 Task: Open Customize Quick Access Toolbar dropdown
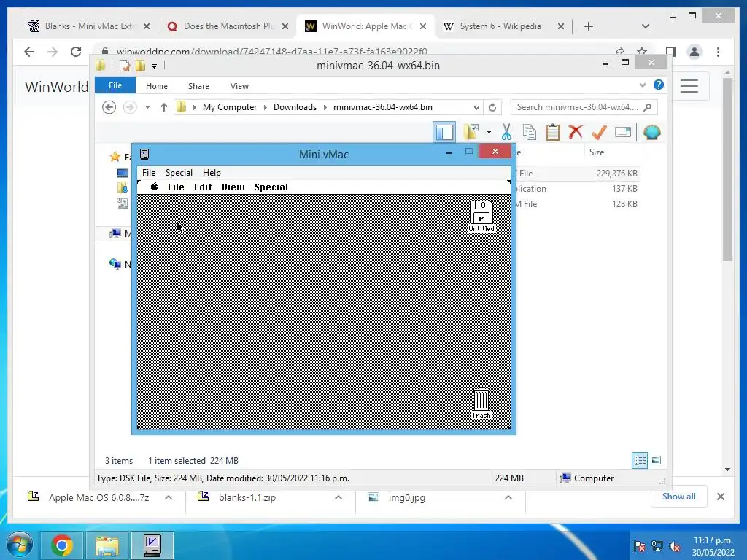[x=155, y=66]
